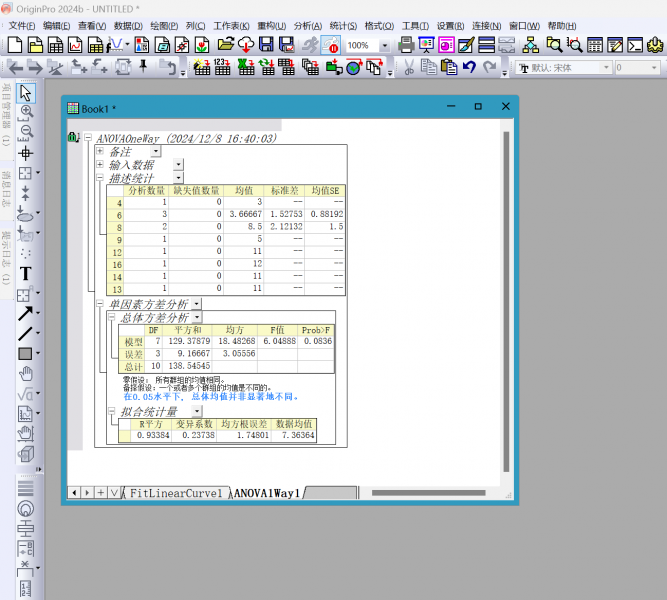Image resolution: width=667 pixels, height=600 pixels.
Task: Click the Copy icon
Action: pyautogui.click(x=428, y=67)
